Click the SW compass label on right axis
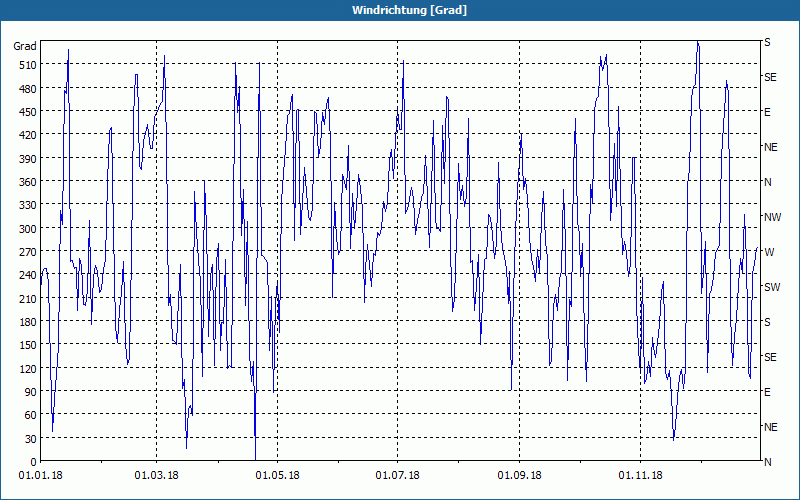The width and height of the screenshot is (800, 500). [772, 287]
